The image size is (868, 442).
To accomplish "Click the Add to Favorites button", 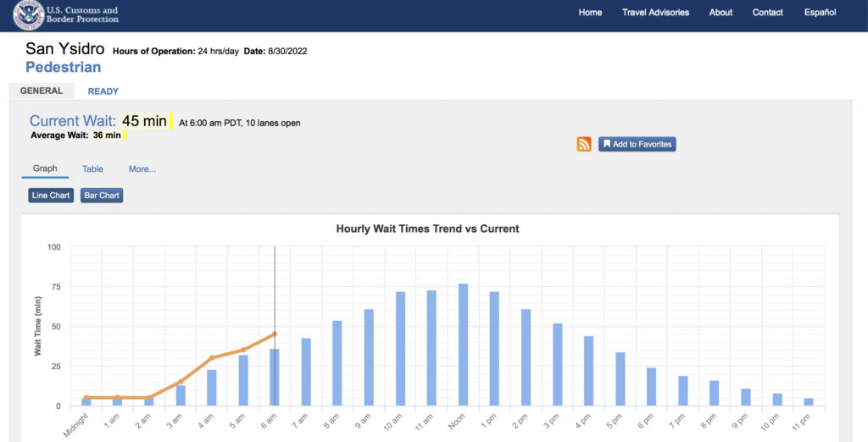I will [x=637, y=144].
